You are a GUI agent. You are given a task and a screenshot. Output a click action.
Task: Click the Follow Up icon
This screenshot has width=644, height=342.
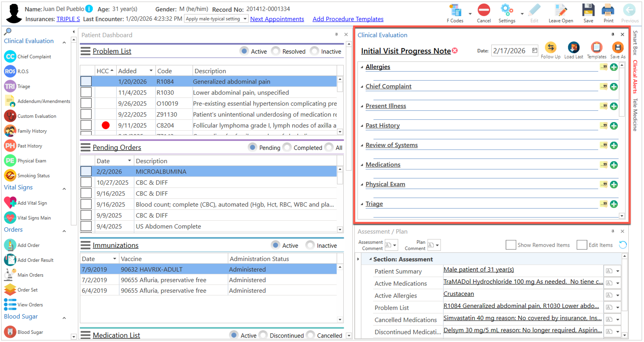pos(550,48)
